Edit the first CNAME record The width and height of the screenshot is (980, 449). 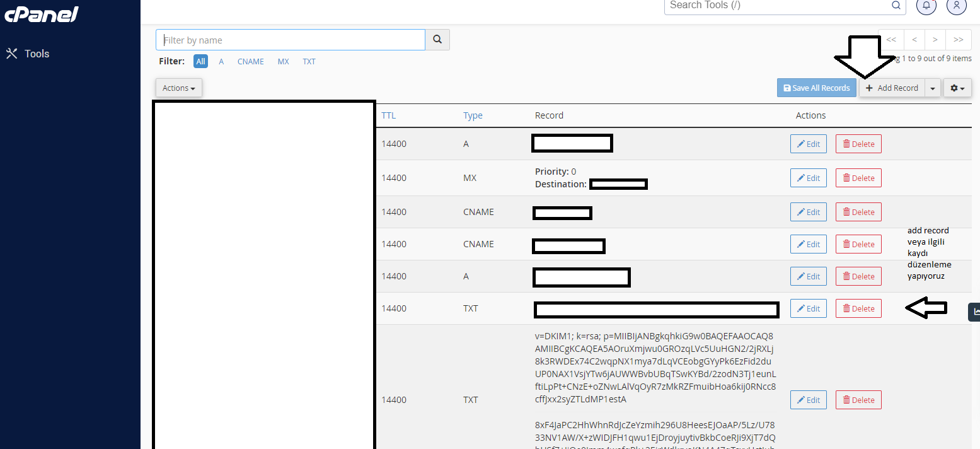tap(808, 212)
